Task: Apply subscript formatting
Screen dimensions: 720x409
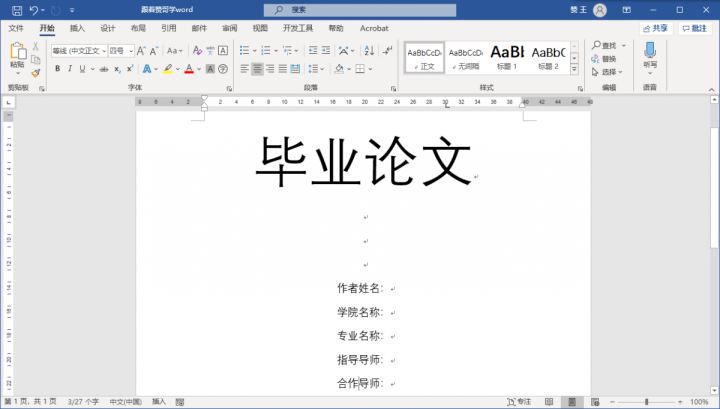Action: 118,69
